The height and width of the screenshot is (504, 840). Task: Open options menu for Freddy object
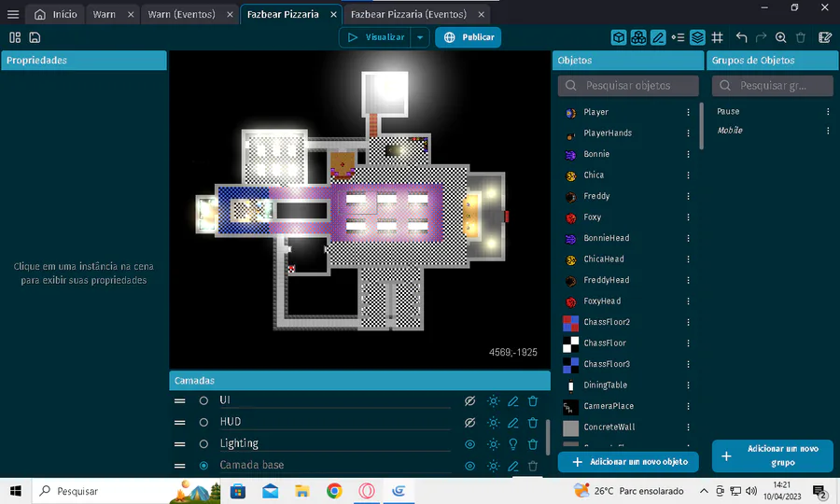click(x=689, y=196)
